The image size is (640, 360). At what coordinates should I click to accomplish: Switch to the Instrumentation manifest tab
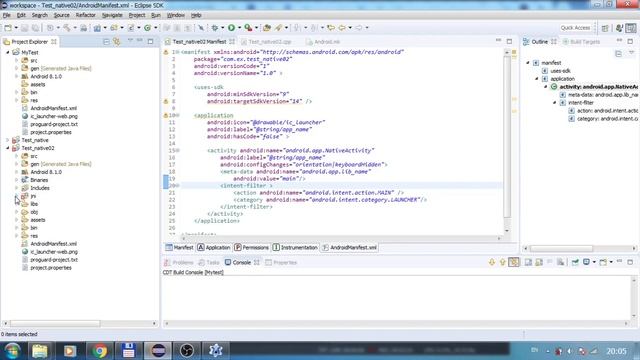pyautogui.click(x=295, y=247)
